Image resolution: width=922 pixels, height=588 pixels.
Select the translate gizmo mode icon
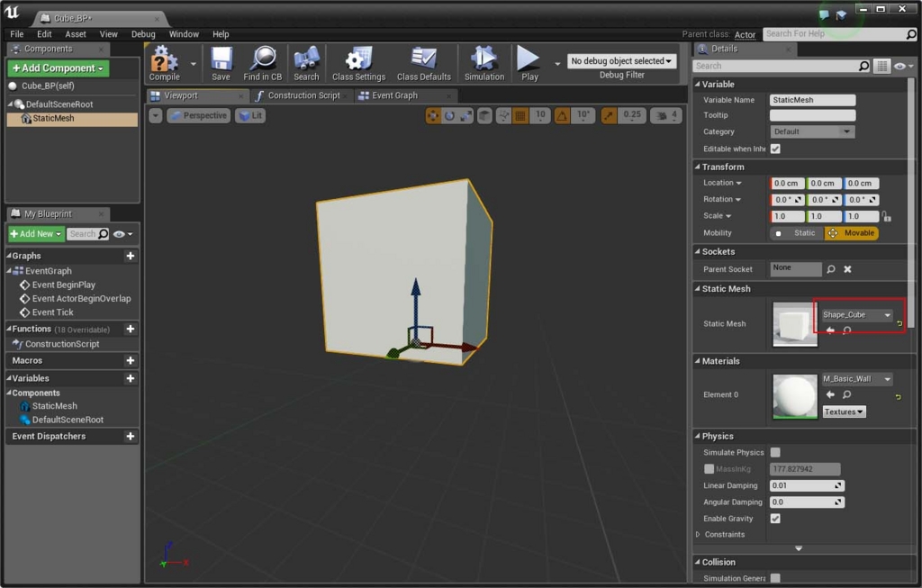click(x=433, y=116)
